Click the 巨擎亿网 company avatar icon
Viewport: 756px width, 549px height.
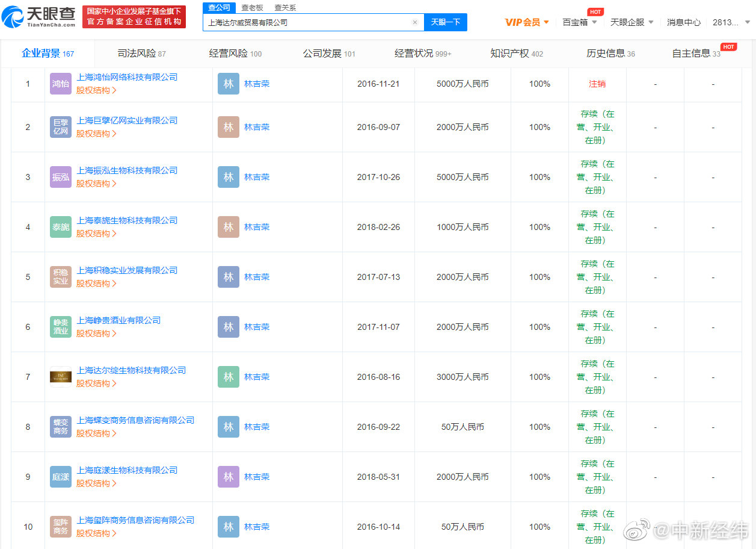click(x=60, y=126)
